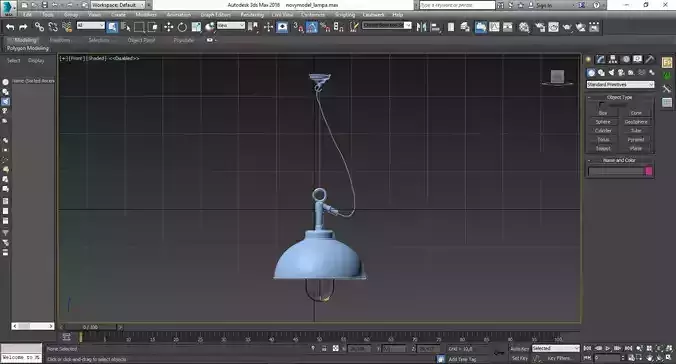Click the Scene Explorer horizontal scrollbar

coord(33,326)
